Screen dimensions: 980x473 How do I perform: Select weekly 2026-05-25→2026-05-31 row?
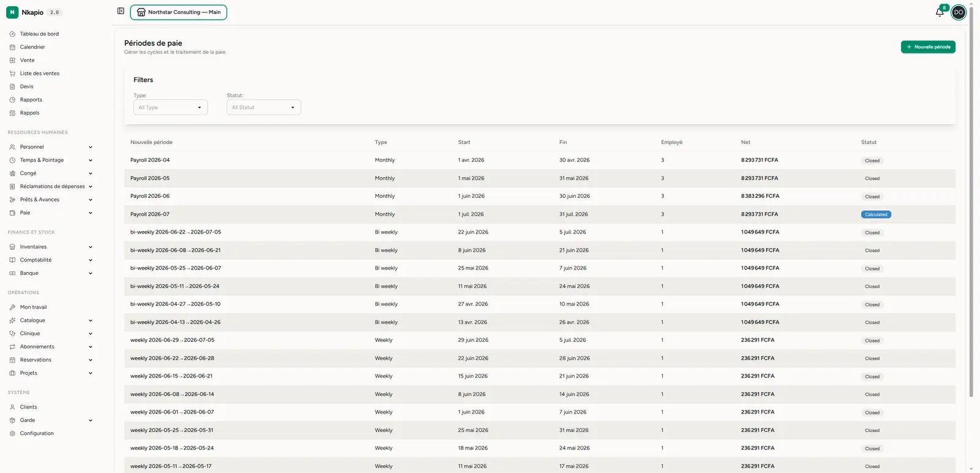coord(540,430)
